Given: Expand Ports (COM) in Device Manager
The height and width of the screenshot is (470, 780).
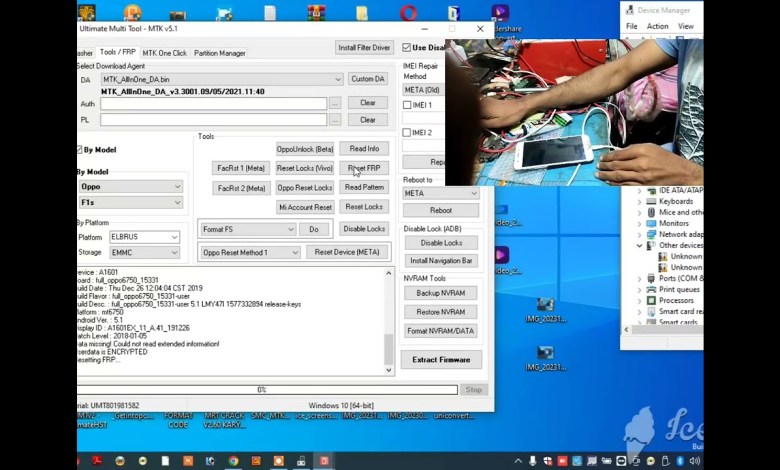Looking at the screenshot, I should coord(640,279).
